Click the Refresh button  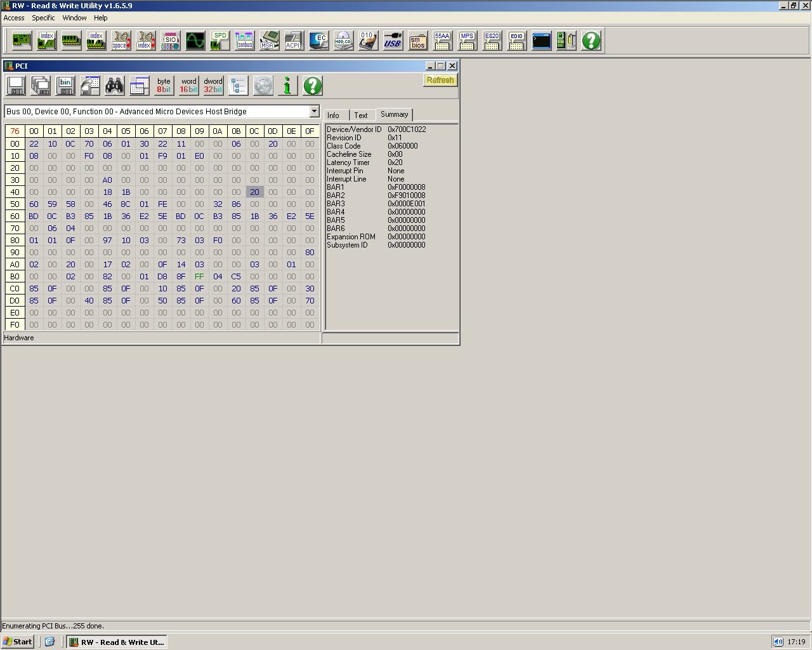440,80
